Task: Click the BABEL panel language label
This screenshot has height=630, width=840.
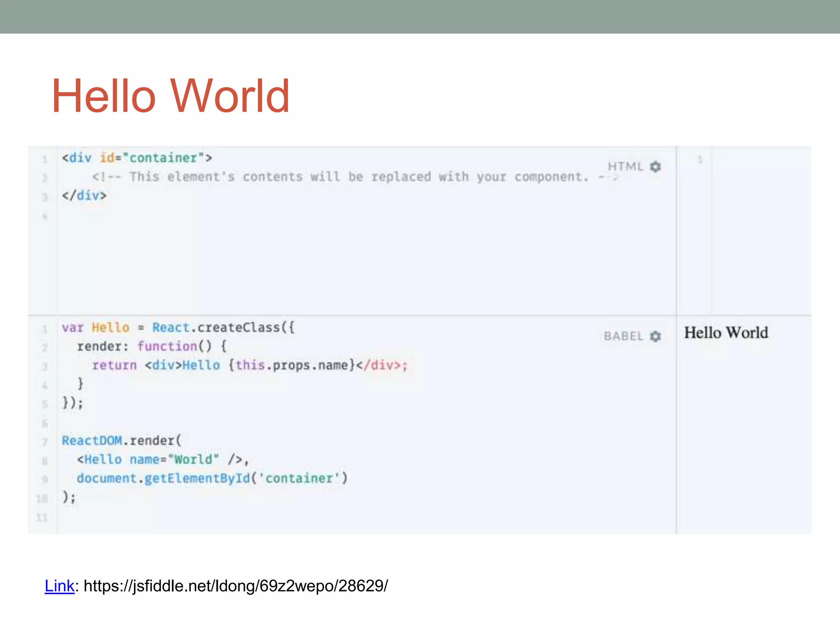Action: (623, 336)
